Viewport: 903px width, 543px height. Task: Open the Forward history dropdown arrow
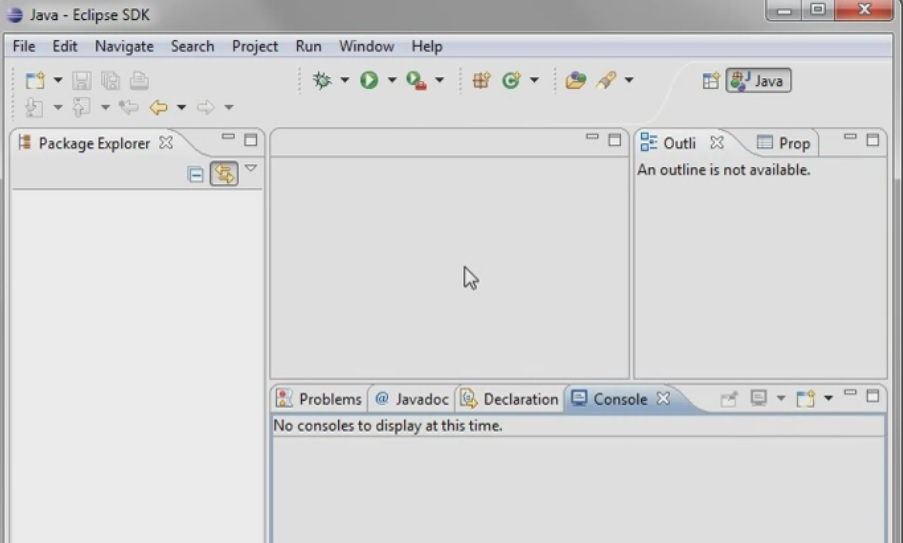coord(229,107)
